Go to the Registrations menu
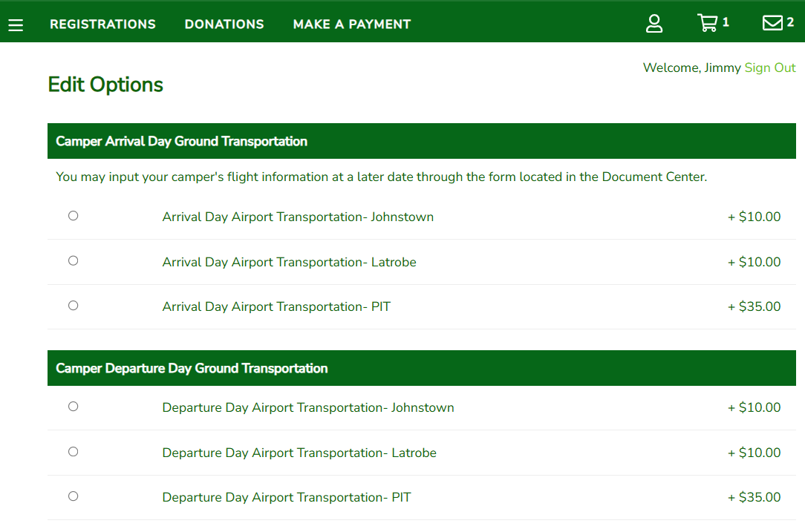The height and width of the screenshot is (532, 805). pyautogui.click(x=102, y=24)
